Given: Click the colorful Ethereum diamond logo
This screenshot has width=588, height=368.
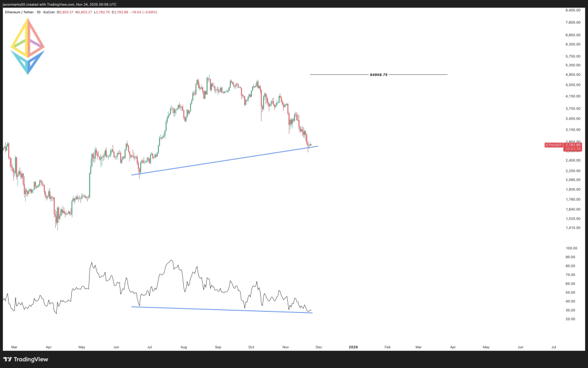Looking at the screenshot, I should point(28,47).
